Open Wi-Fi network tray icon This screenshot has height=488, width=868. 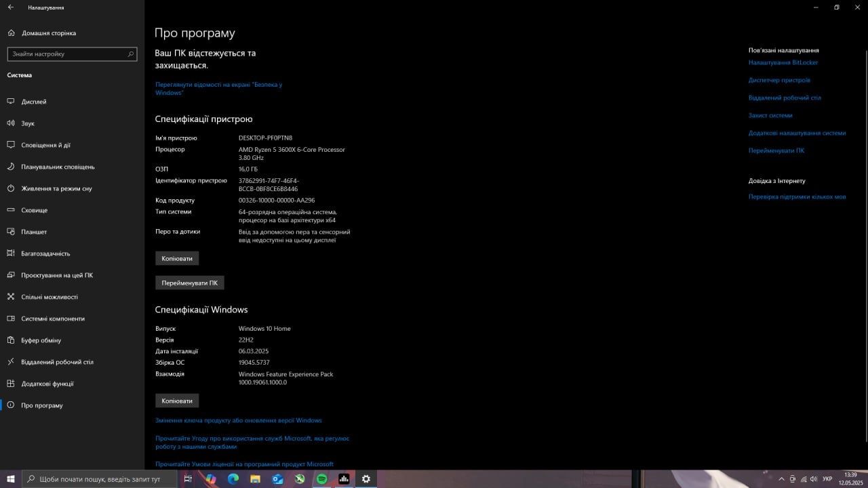(804, 479)
